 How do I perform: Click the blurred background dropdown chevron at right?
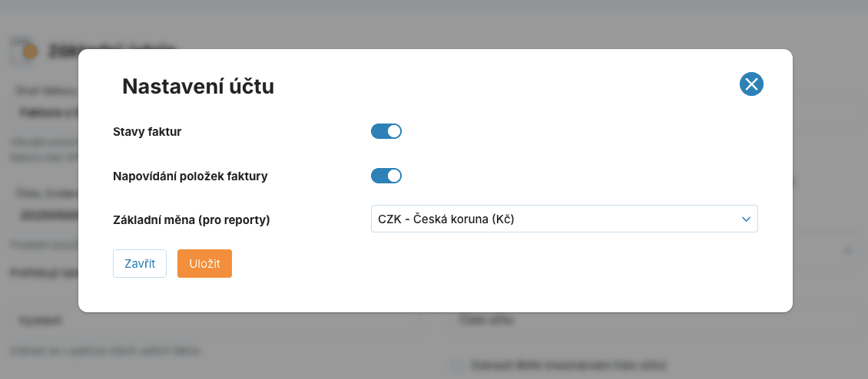coord(848,251)
